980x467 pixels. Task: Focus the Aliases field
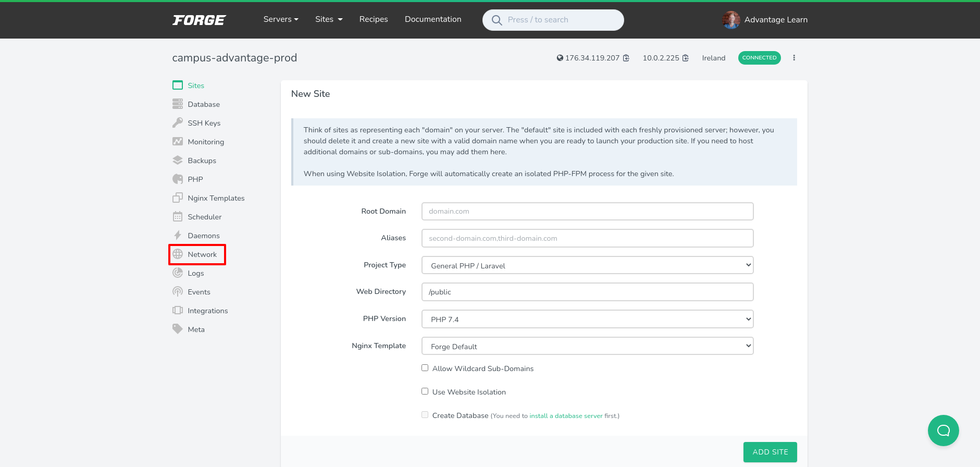point(587,238)
